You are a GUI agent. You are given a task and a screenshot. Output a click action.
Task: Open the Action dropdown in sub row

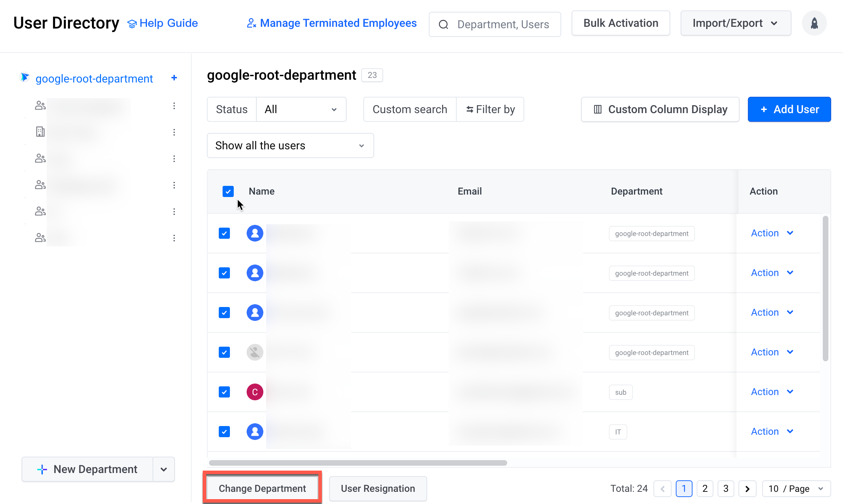pos(772,392)
